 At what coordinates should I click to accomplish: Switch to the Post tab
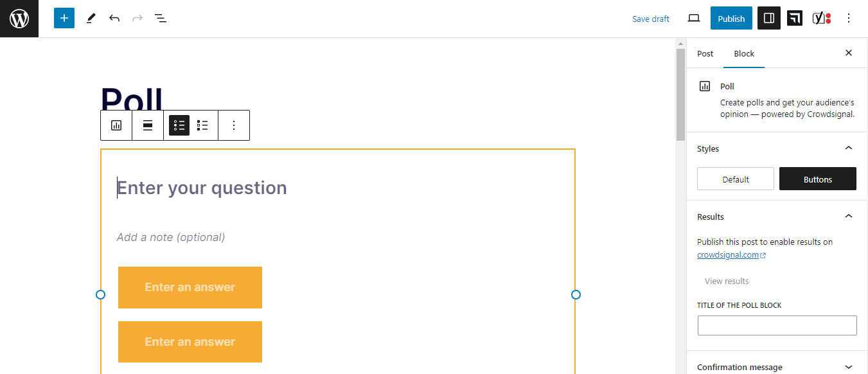tap(705, 54)
